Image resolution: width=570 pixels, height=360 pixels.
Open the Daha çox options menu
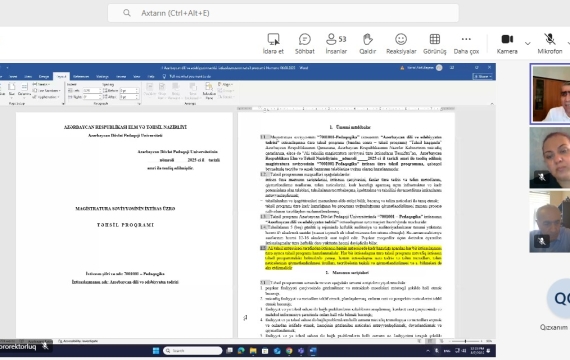pyautogui.click(x=466, y=44)
